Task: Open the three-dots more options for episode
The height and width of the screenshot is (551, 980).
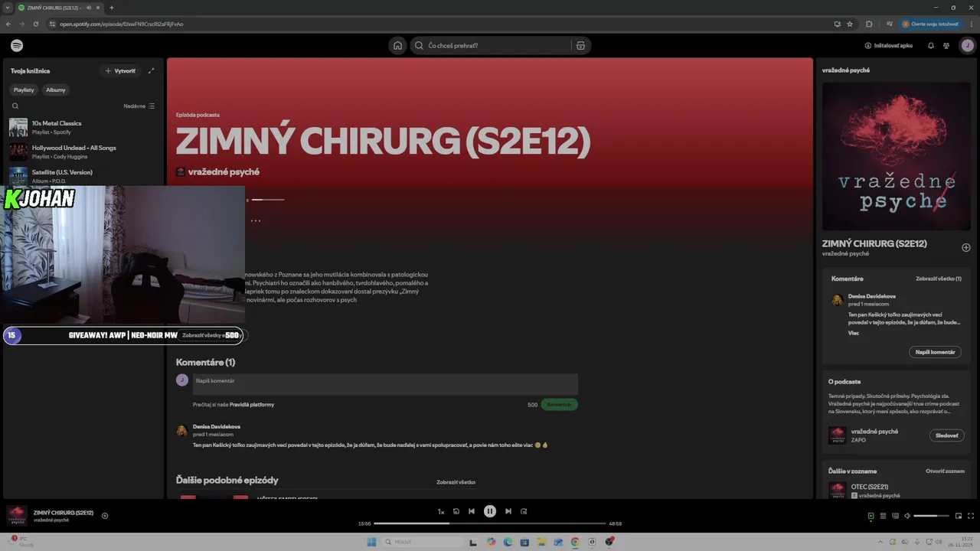Action: click(256, 220)
